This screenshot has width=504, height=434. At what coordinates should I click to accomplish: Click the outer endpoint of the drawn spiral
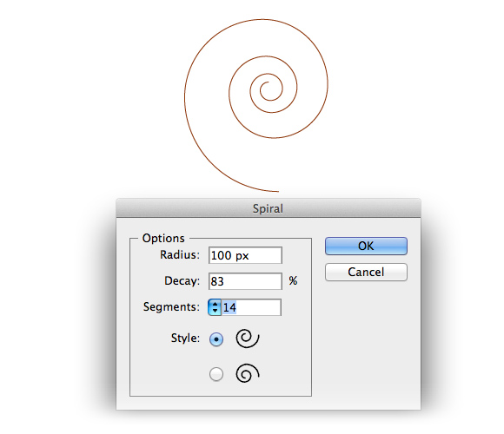pos(278,192)
